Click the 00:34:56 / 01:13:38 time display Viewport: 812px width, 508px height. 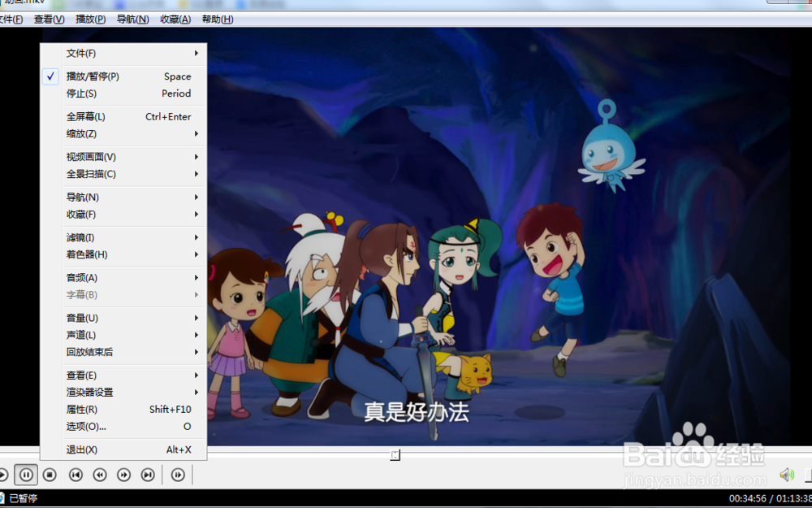(x=770, y=499)
